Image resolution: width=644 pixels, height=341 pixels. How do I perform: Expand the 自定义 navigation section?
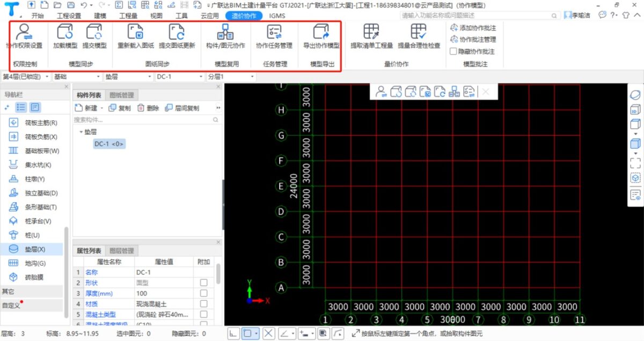point(31,306)
